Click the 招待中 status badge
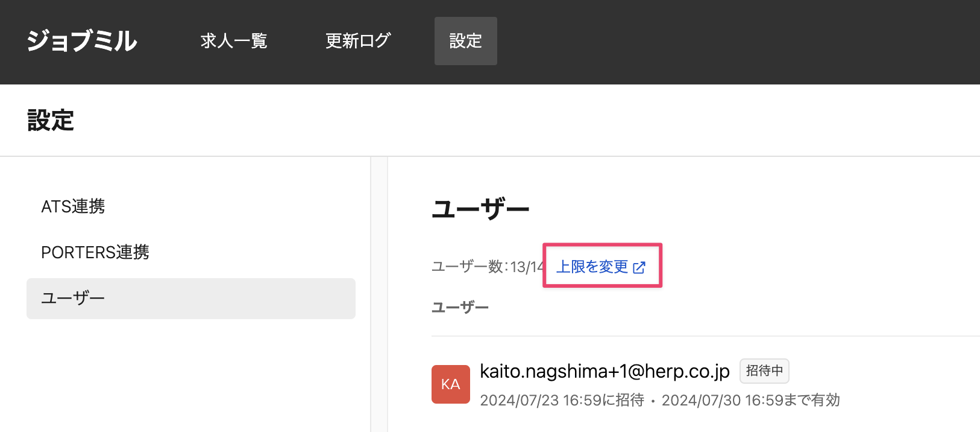 tap(764, 371)
